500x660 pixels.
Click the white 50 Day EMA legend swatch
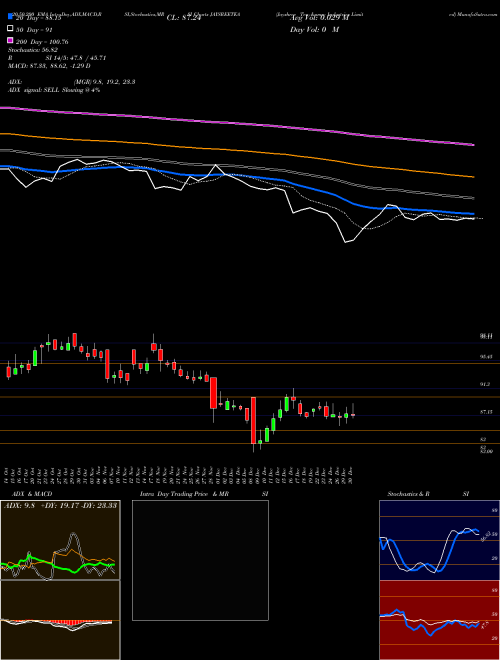click(10, 29)
